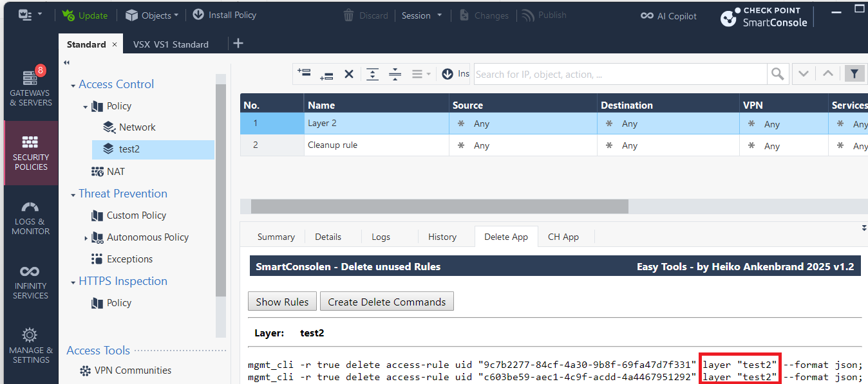This screenshot has width=868, height=384.
Task: Click the delete rule X icon
Action: pyautogui.click(x=349, y=74)
